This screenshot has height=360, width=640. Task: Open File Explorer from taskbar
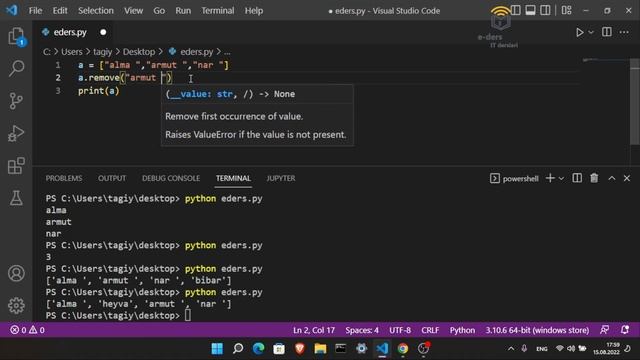(x=320, y=349)
